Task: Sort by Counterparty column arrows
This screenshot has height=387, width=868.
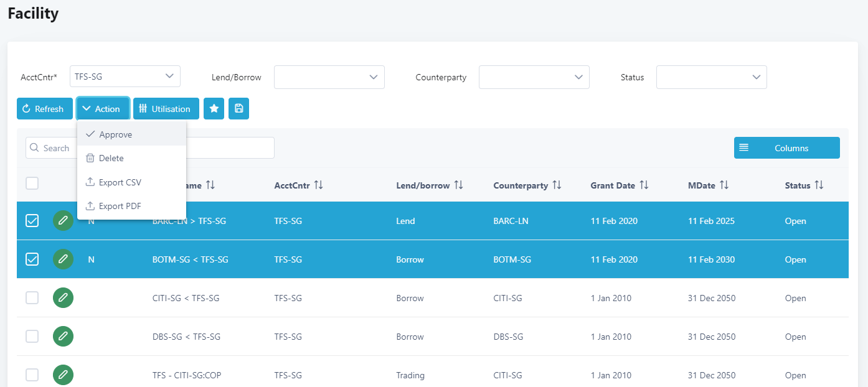Action: point(557,185)
